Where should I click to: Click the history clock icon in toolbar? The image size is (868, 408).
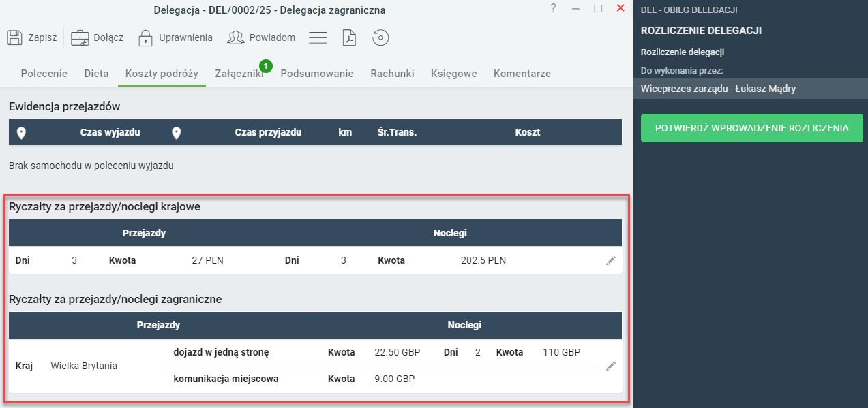click(x=380, y=37)
